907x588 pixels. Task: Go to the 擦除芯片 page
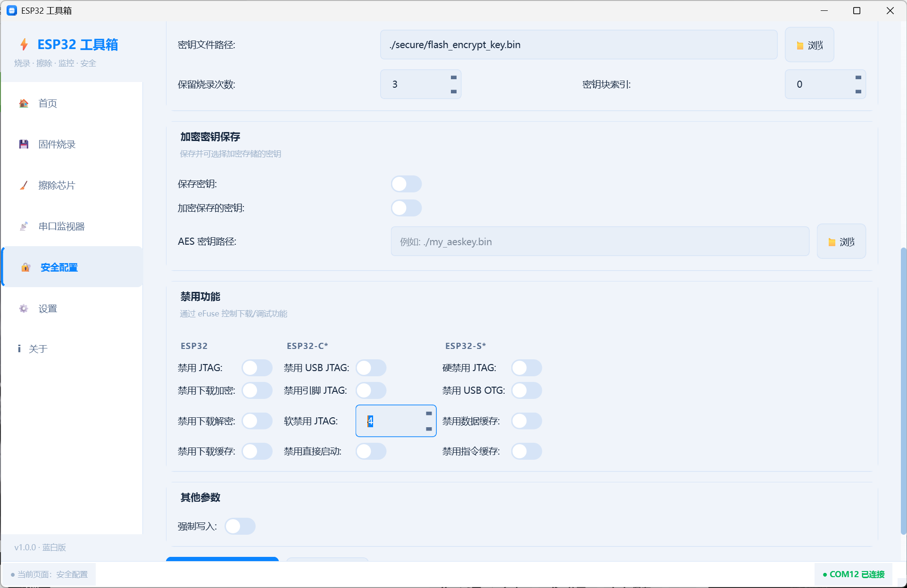[x=72, y=185]
